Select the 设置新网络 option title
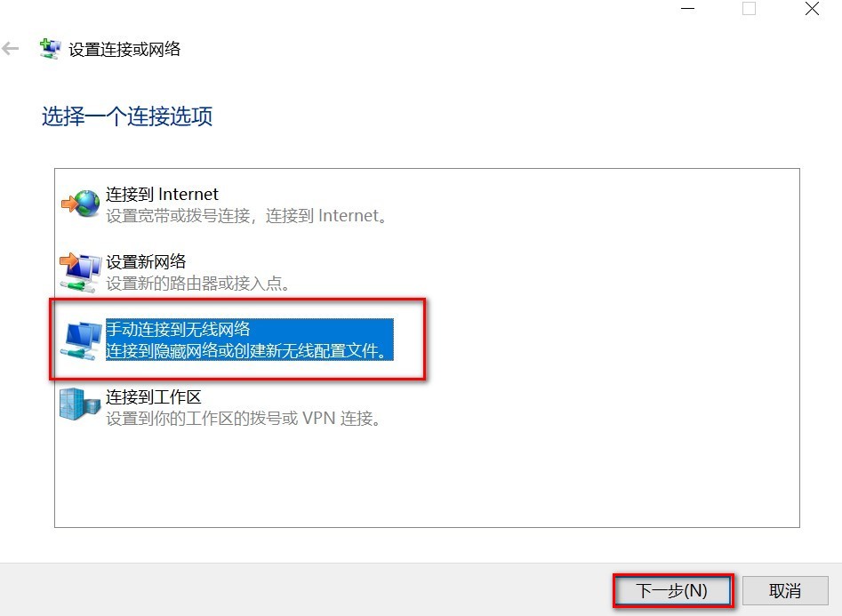 pos(146,262)
